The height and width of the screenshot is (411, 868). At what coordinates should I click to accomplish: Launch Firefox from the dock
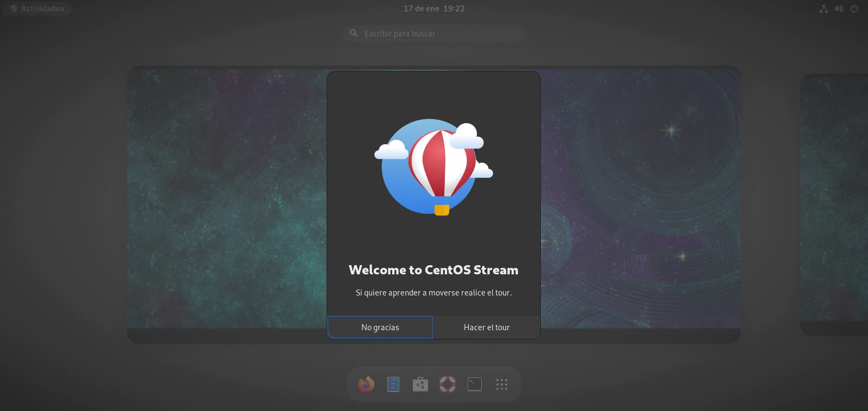[x=366, y=384]
